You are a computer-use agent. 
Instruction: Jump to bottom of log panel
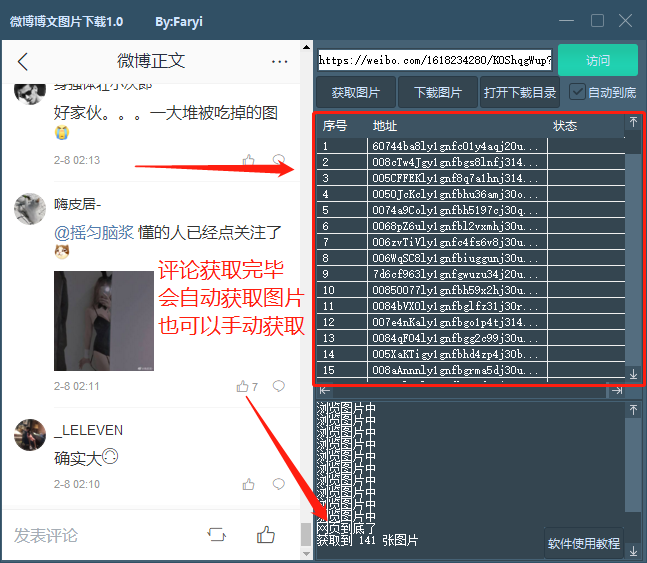point(633,551)
